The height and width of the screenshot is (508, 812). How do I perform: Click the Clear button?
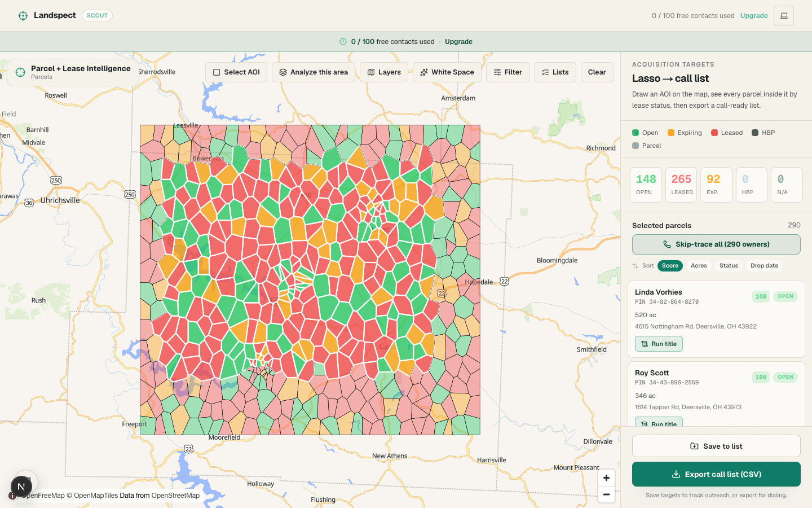[x=597, y=72]
